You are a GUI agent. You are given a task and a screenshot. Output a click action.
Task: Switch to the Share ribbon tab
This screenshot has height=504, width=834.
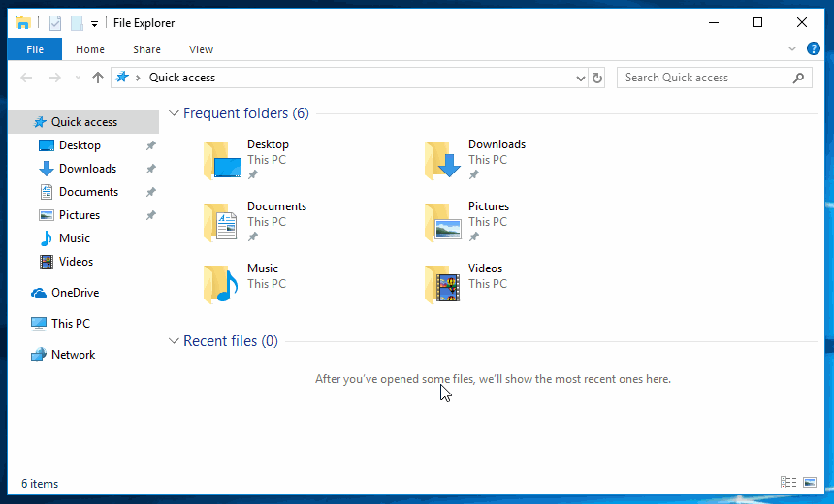(x=146, y=49)
